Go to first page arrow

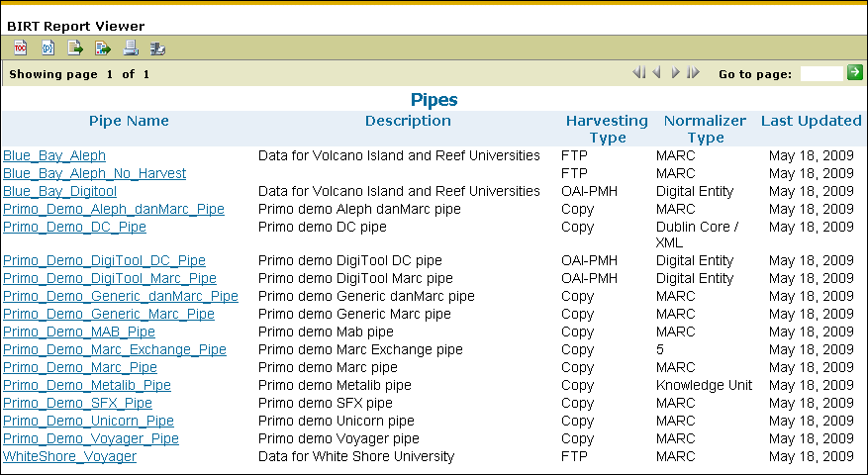click(x=638, y=72)
